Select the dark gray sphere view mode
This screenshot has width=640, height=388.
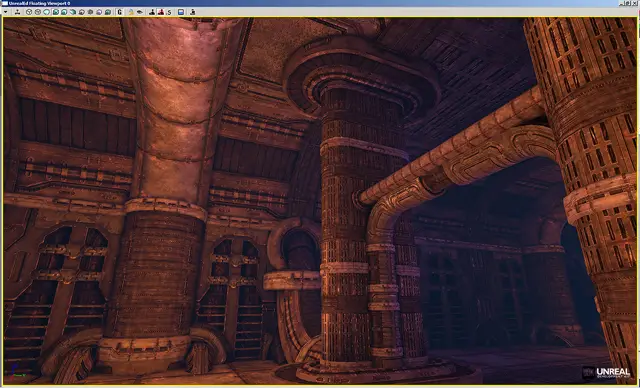90,12
